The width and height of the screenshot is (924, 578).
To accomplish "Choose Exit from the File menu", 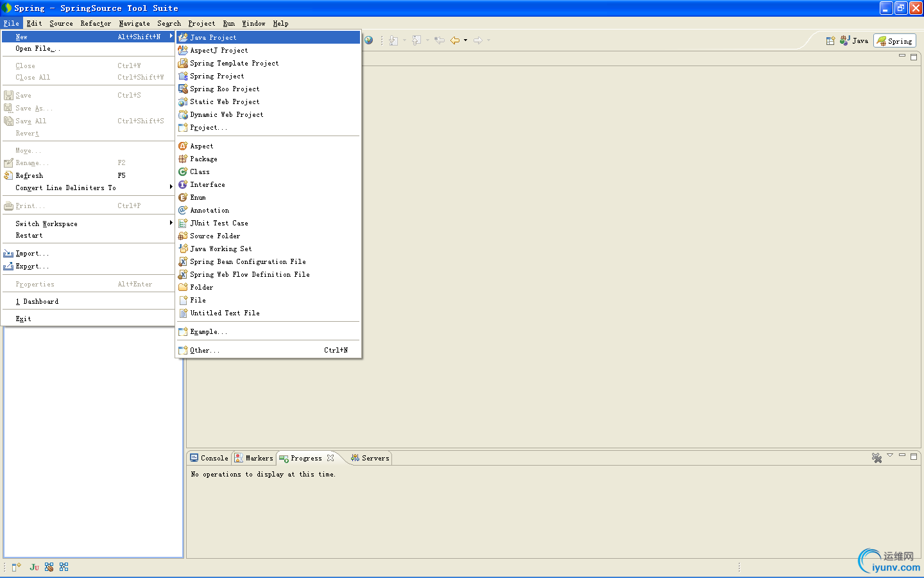I will click(x=89, y=319).
